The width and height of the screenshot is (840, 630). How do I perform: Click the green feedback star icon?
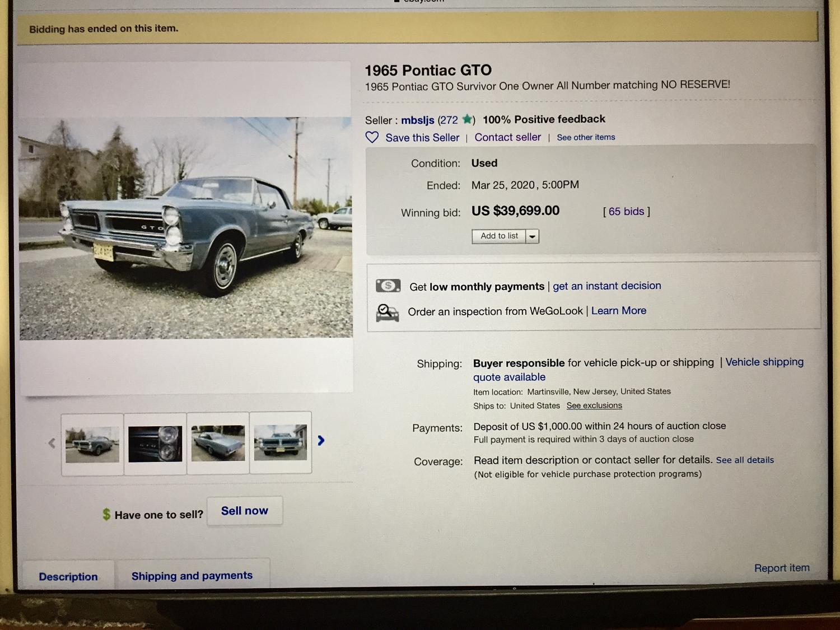tap(467, 119)
